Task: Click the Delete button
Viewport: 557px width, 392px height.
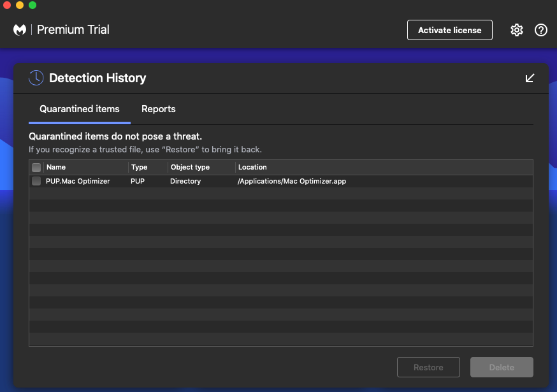Action: (502, 367)
